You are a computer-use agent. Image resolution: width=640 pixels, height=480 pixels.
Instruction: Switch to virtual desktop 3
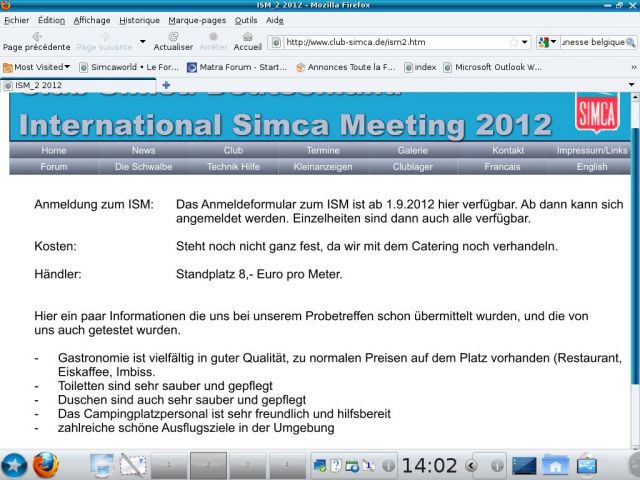(x=247, y=465)
